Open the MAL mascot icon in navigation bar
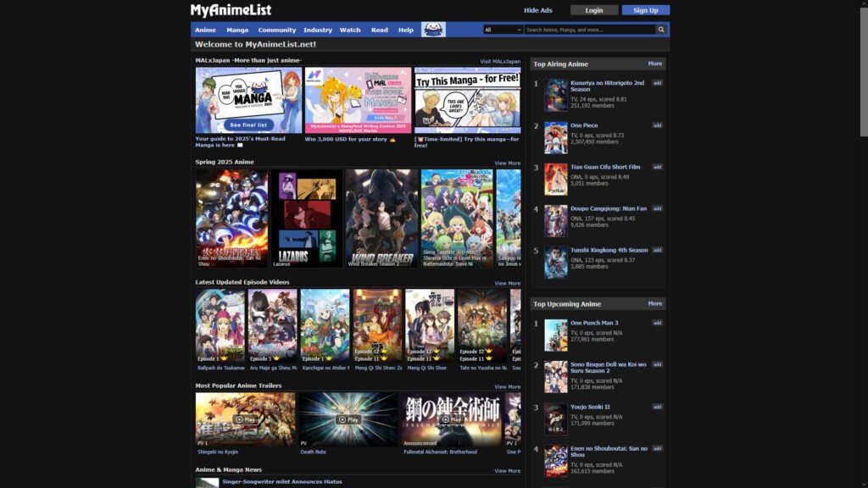The image size is (868, 488). [433, 30]
